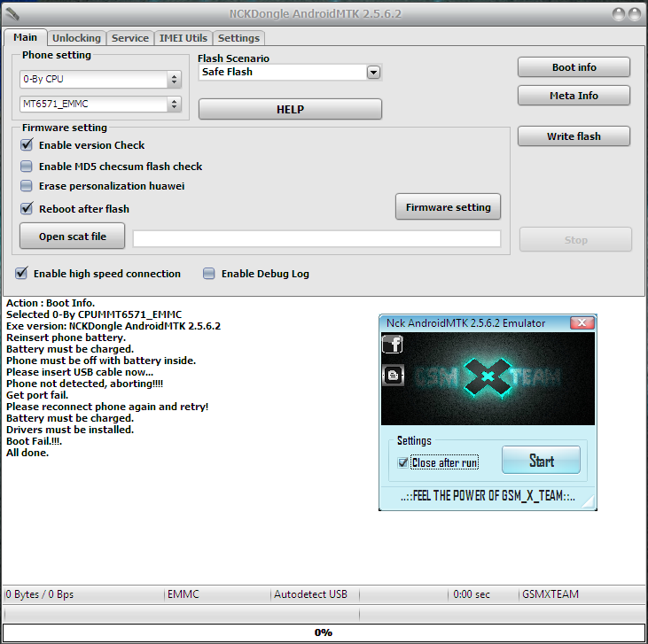Turn on Enable Debug Log

208,274
